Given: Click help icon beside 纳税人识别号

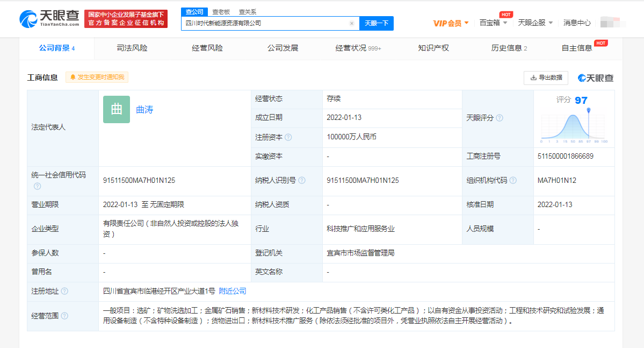Looking at the screenshot, I should (x=302, y=181).
